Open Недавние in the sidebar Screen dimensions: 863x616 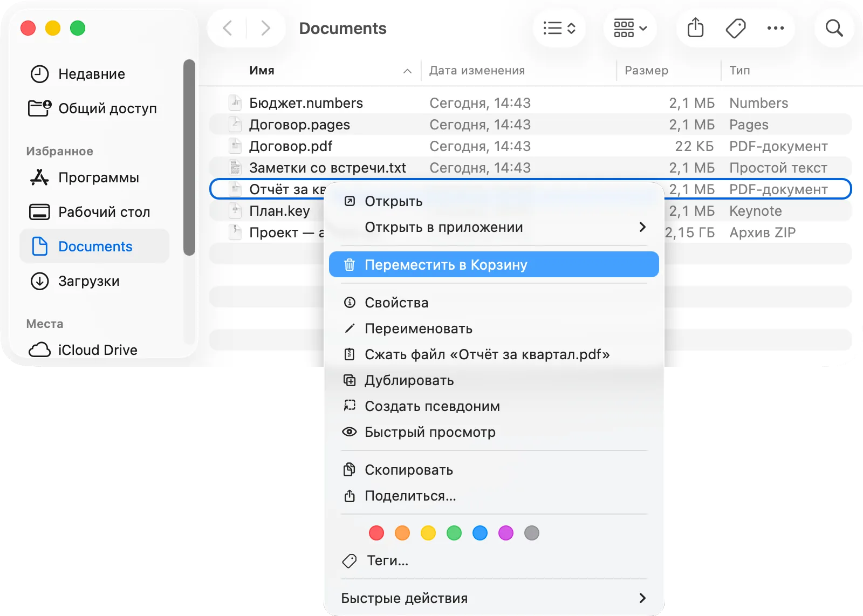[95, 74]
